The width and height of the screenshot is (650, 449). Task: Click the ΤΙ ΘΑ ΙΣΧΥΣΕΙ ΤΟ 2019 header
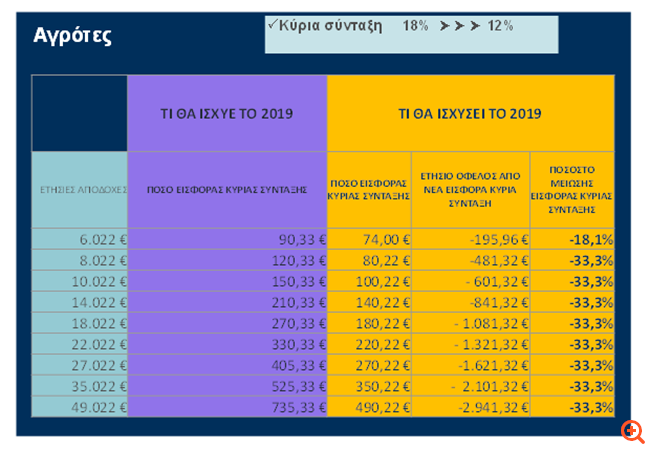pos(470,114)
